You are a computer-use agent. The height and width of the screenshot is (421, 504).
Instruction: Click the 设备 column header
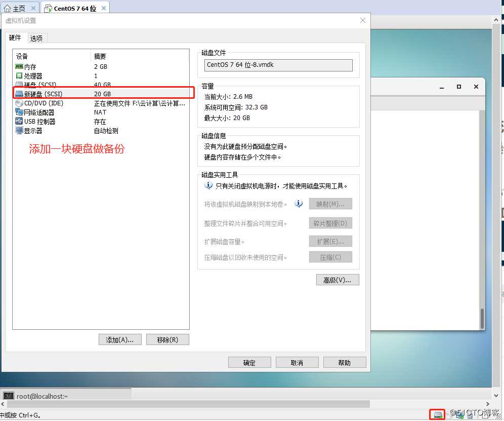(x=52, y=56)
